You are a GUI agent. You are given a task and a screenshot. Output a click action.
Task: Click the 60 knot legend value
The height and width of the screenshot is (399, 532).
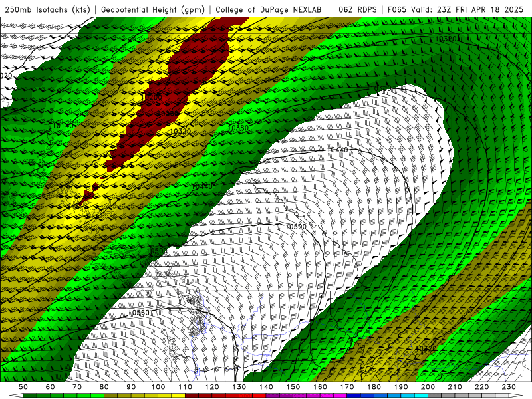(51, 387)
